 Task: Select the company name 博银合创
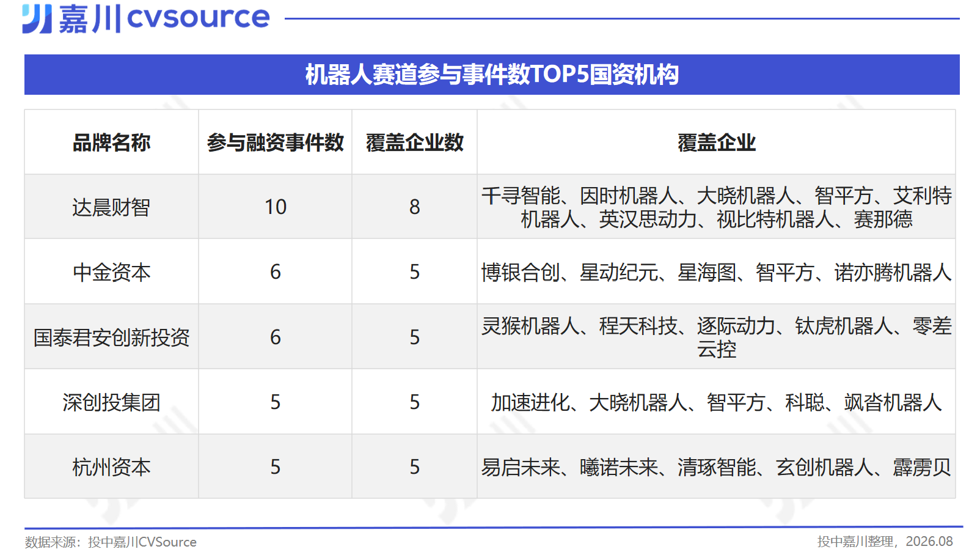click(521, 272)
